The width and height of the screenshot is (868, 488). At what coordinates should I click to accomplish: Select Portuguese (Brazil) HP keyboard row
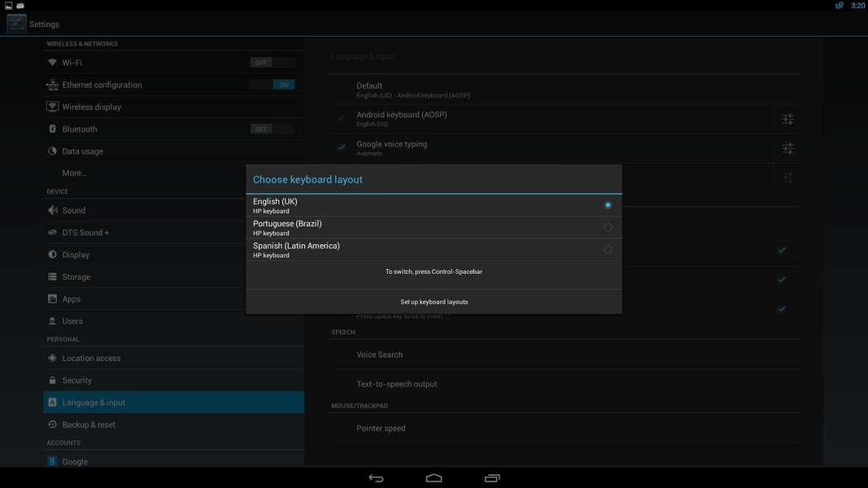[434, 228]
